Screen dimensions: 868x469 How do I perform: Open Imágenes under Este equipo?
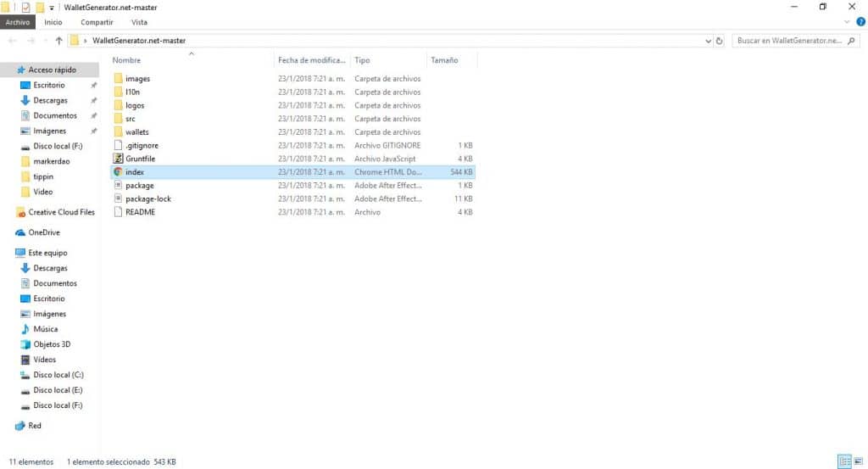coord(49,314)
